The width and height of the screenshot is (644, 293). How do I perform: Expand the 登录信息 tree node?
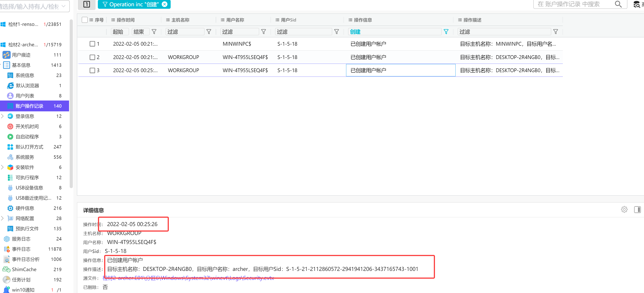(3, 116)
